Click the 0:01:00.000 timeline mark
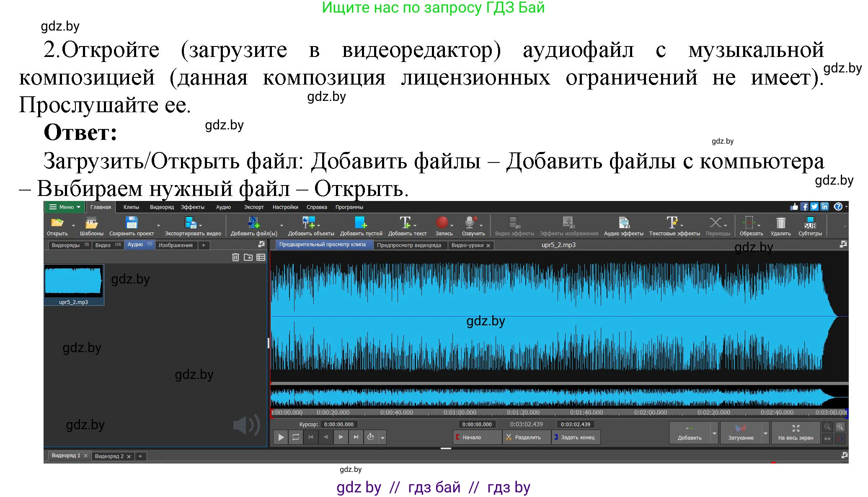 click(x=461, y=412)
